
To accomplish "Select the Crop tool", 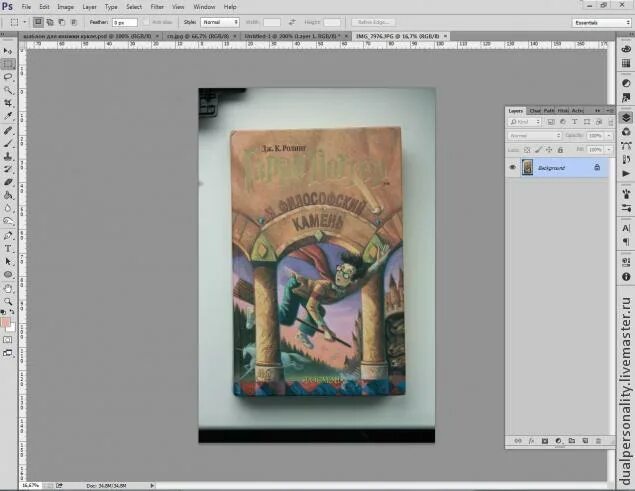I will (x=8, y=103).
